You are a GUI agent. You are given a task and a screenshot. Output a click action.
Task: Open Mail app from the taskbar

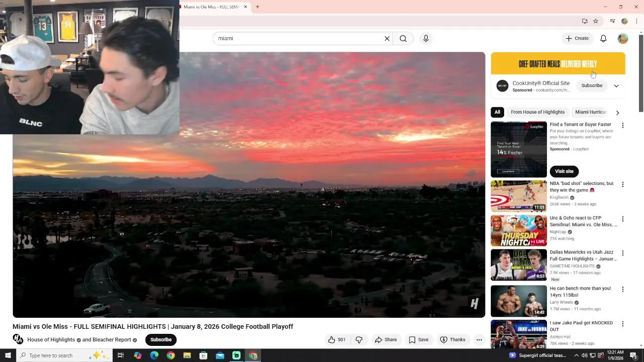coord(220,355)
